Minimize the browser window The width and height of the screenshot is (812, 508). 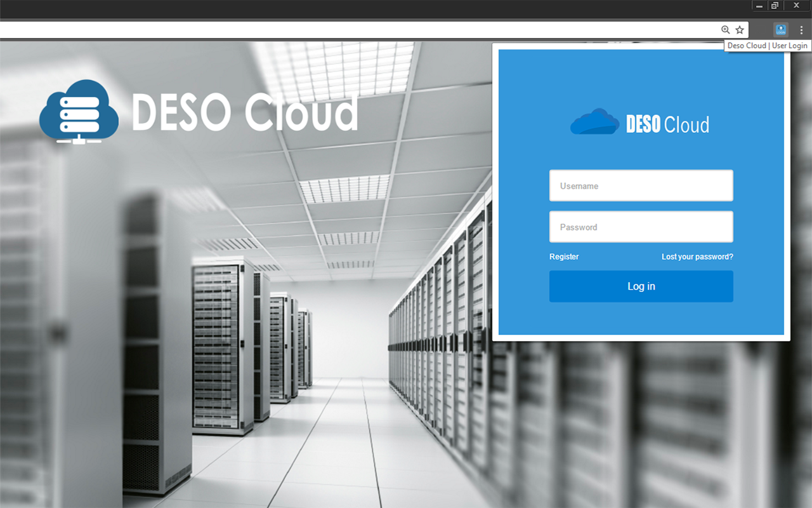point(759,6)
